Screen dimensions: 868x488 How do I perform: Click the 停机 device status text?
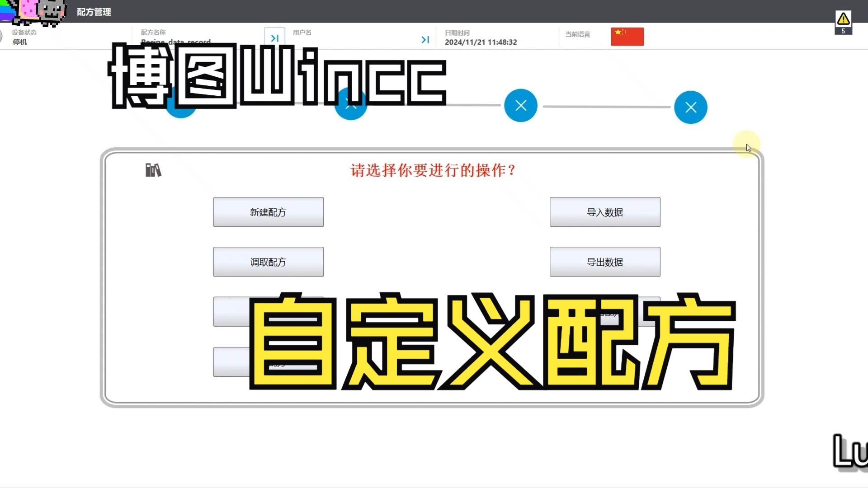pyautogui.click(x=20, y=42)
